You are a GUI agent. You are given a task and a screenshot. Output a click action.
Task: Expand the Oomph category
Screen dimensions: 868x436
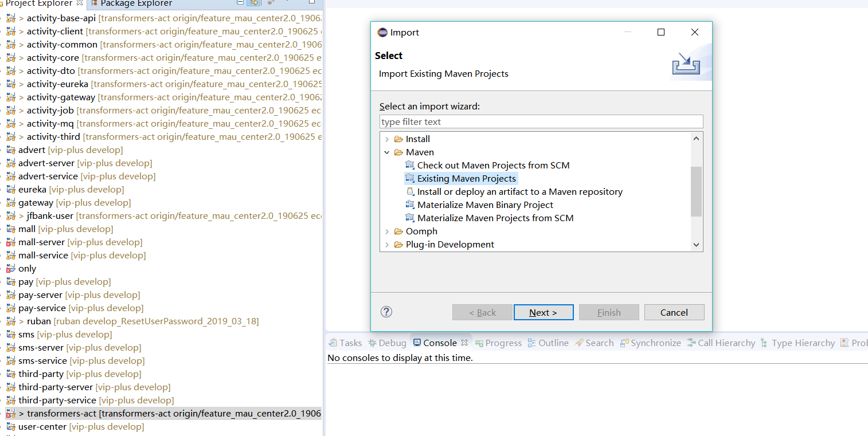[387, 231]
